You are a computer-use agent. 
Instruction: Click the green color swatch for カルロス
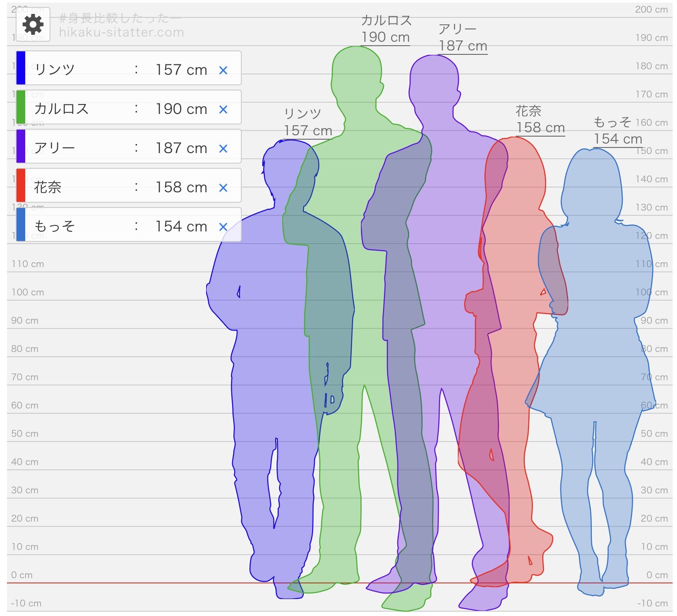click(21, 107)
